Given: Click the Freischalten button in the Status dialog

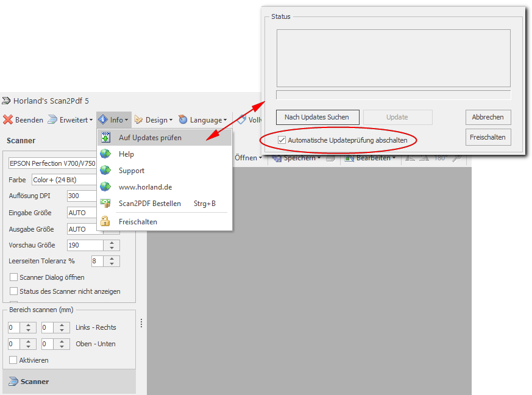Looking at the screenshot, I should click(x=488, y=137).
